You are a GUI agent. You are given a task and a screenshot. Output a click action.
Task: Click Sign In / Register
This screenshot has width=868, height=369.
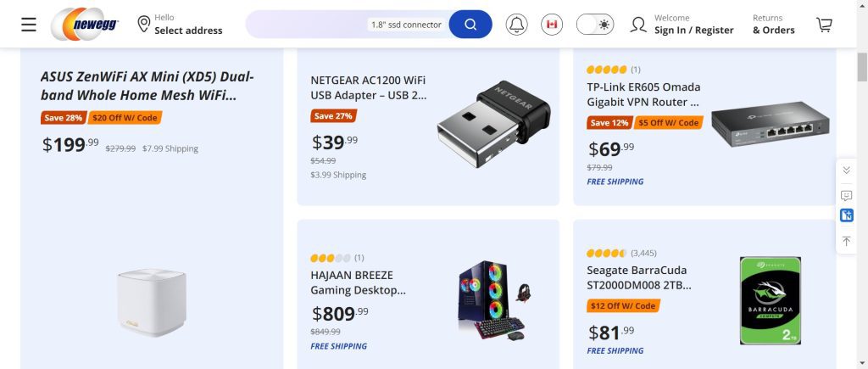coord(693,30)
